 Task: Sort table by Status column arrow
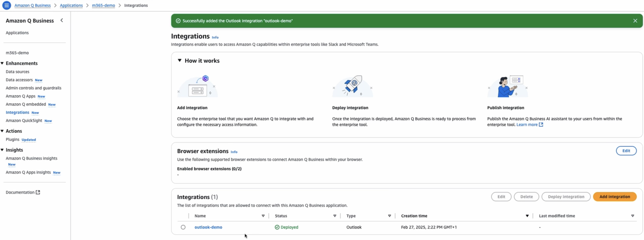334,216
